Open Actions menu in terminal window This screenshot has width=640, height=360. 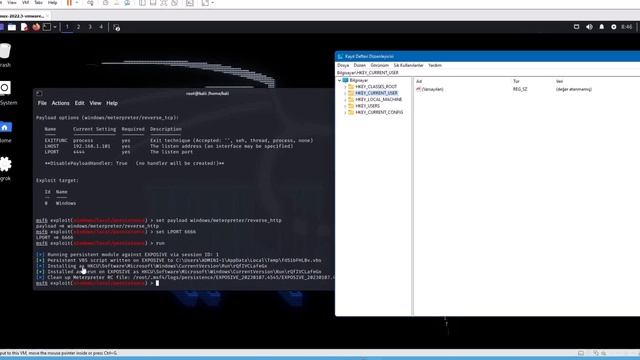click(x=60, y=103)
